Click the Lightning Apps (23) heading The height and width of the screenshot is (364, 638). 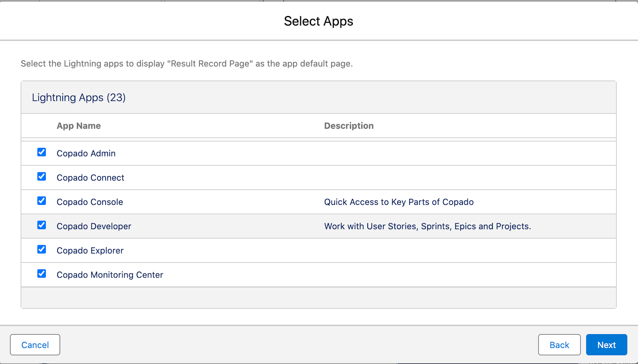79,98
